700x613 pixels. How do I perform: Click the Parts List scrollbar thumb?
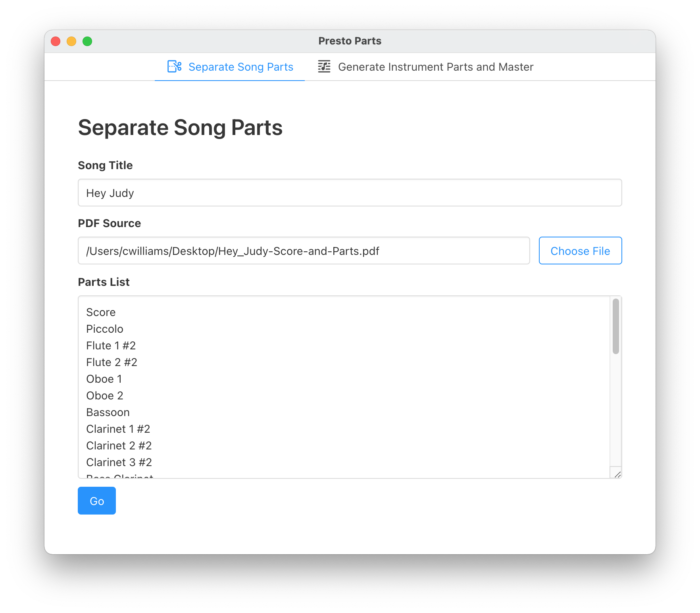[615, 326]
